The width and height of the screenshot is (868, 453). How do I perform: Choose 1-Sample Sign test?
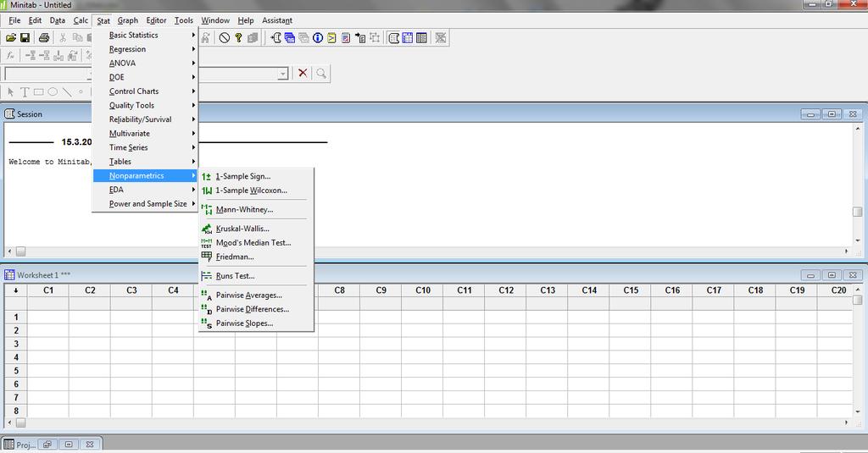coord(256,176)
